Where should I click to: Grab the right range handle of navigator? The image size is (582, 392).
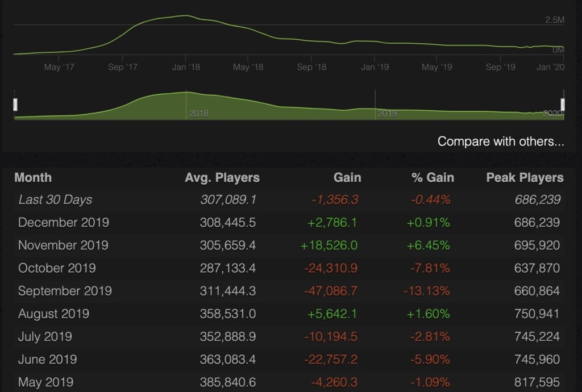tap(563, 105)
